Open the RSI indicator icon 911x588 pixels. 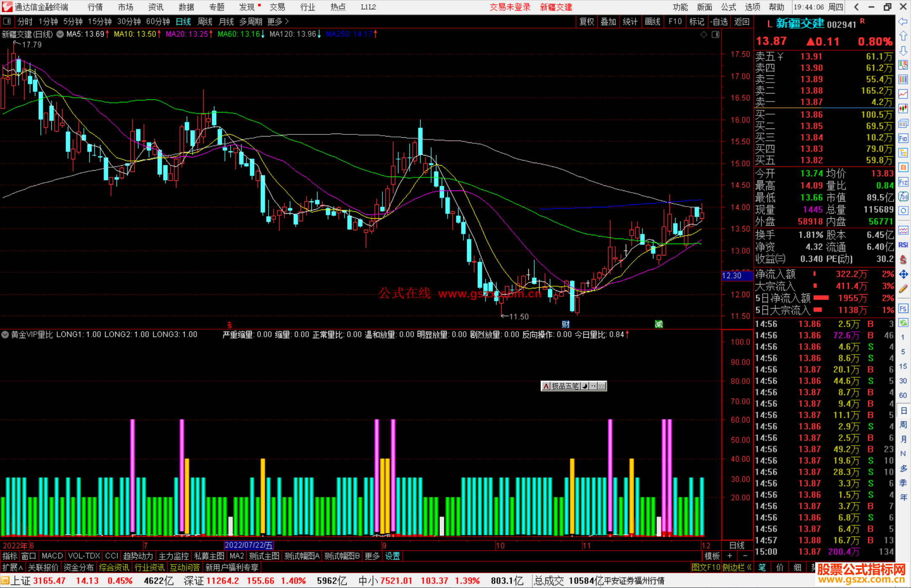pos(903,245)
